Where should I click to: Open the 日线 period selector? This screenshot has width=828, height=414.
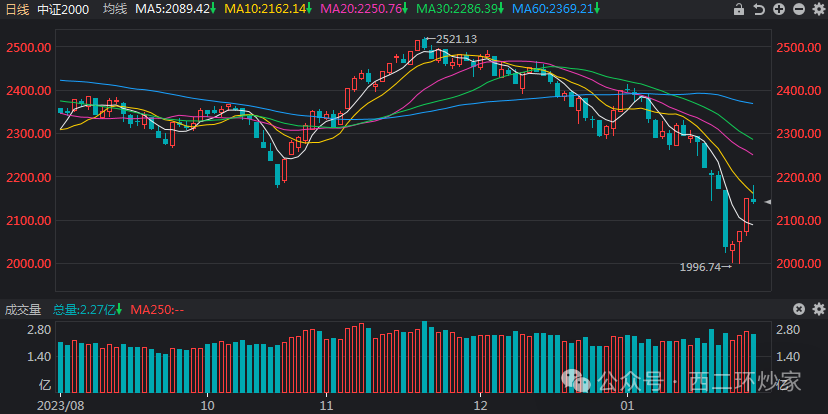17,9
